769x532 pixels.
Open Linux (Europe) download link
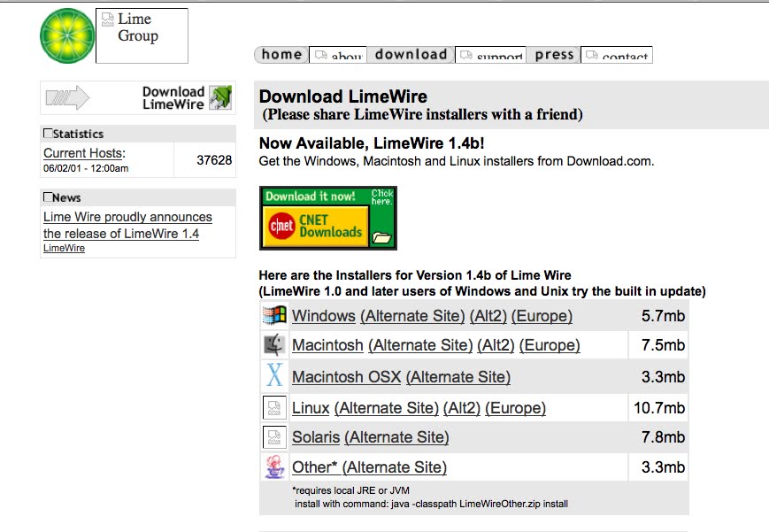coord(515,408)
